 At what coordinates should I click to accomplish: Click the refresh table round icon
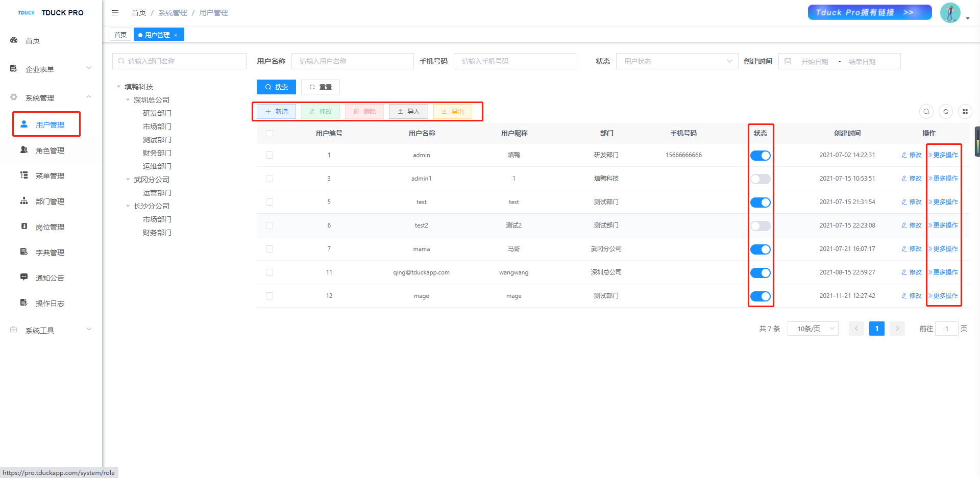(x=945, y=111)
